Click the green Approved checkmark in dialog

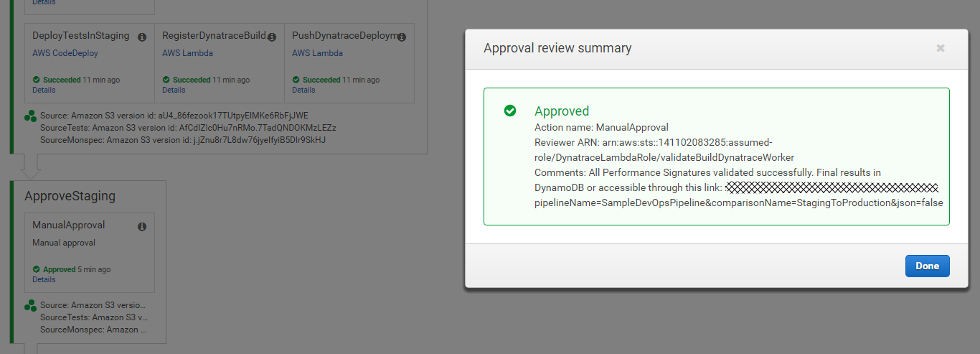[510, 111]
